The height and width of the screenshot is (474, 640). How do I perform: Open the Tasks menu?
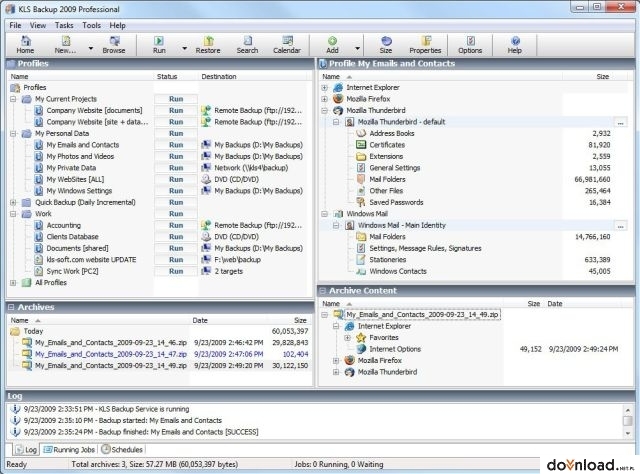pyautogui.click(x=64, y=25)
